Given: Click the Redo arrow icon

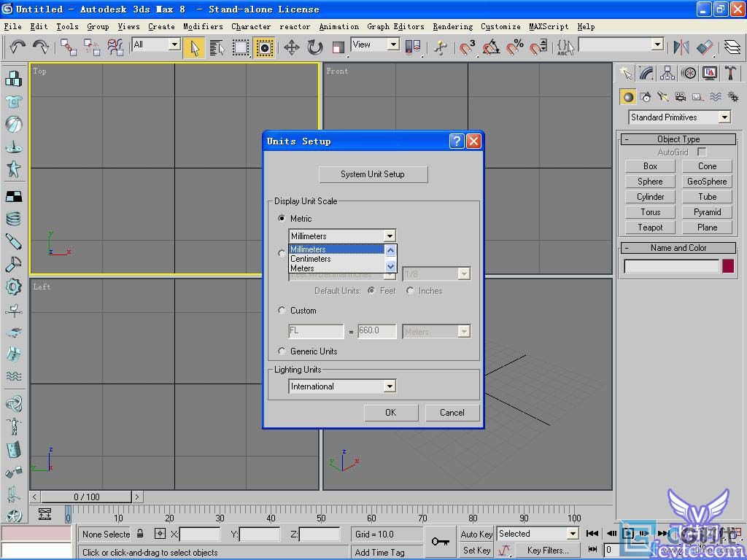Looking at the screenshot, I should [41, 47].
